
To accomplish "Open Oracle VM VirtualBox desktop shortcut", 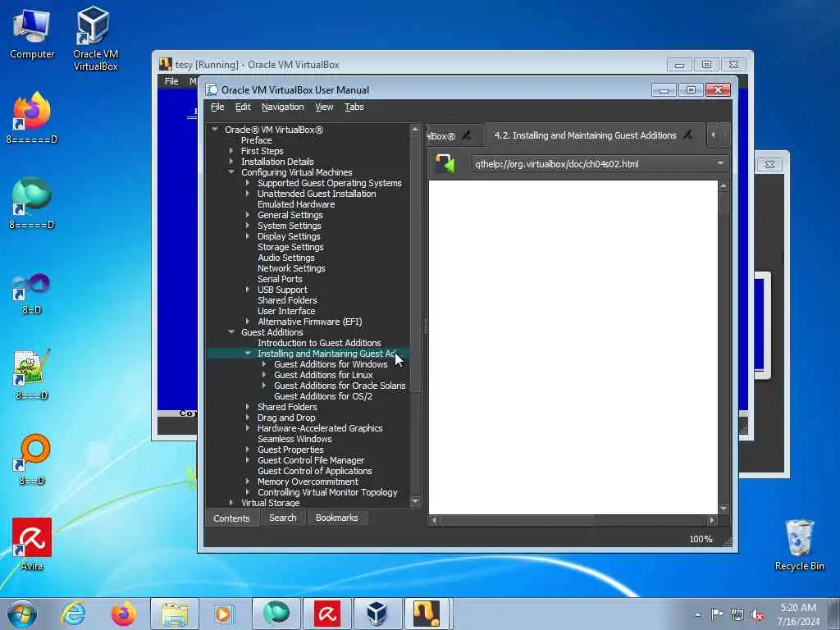I will click(x=95, y=39).
